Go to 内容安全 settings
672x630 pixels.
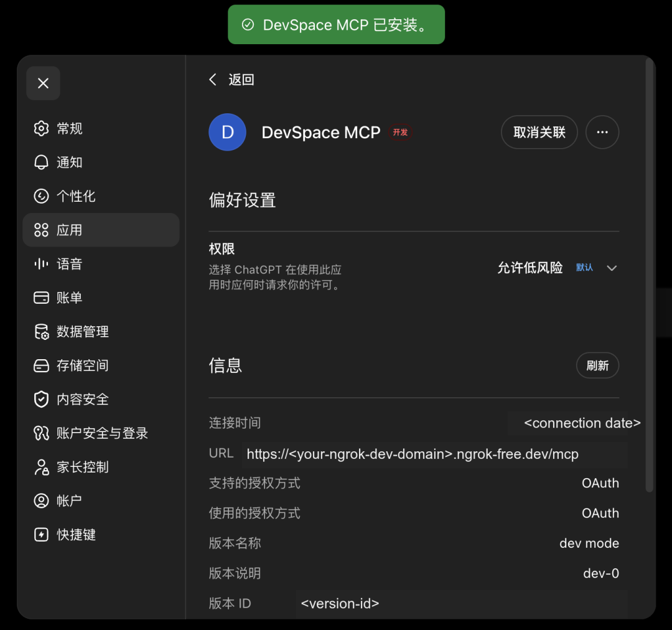point(101,399)
